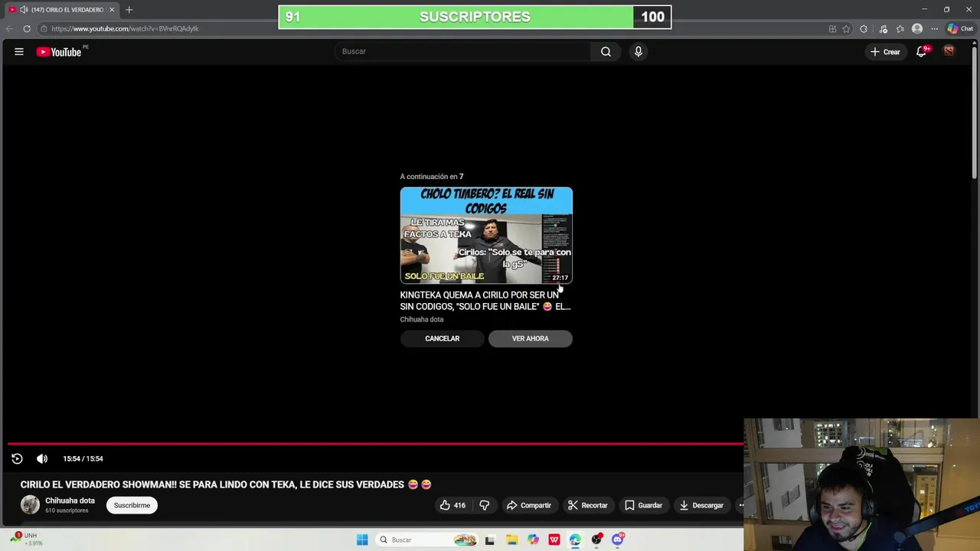Open the Copilot Chat button
Image resolution: width=980 pixels, height=551 pixels.
960,29
